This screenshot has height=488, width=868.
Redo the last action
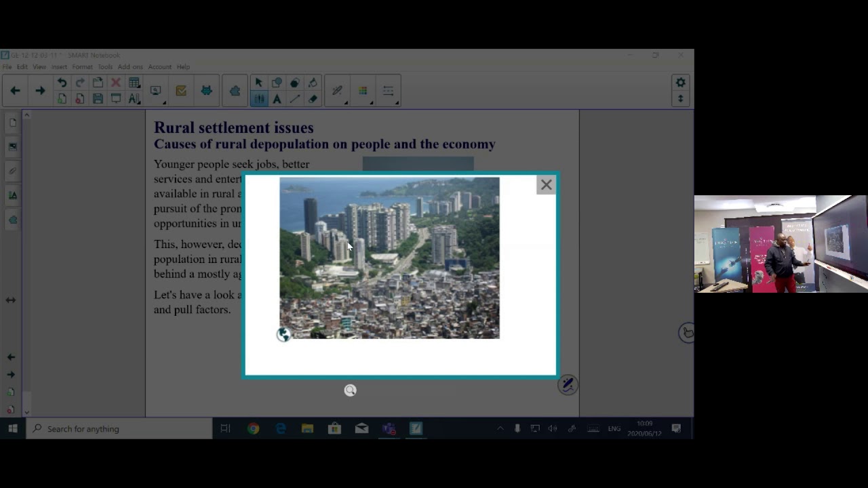point(80,83)
